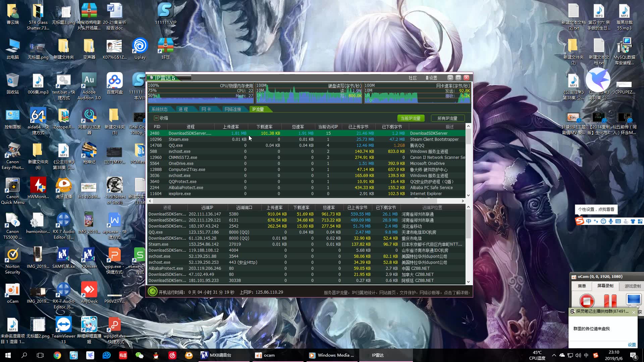Select the IP流量 tab

pyautogui.click(x=258, y=109)
